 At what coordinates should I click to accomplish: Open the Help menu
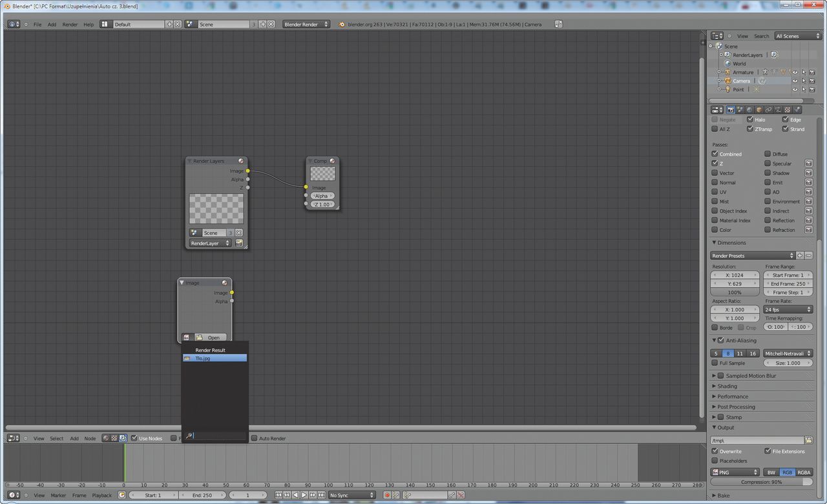[x=89, y=25]
